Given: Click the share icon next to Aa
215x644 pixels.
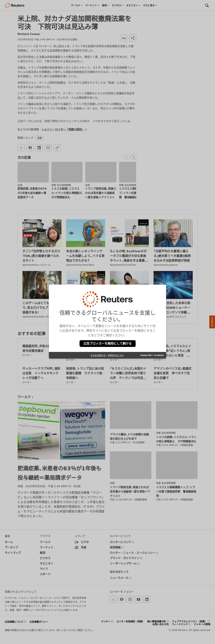Looking at the screenshot, I should click(x=133, y=38).
